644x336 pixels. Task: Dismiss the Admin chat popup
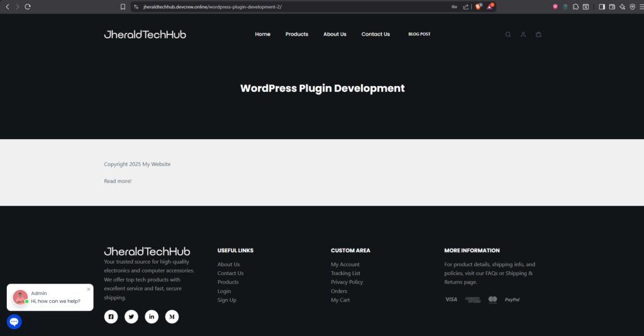pos(89,289)
